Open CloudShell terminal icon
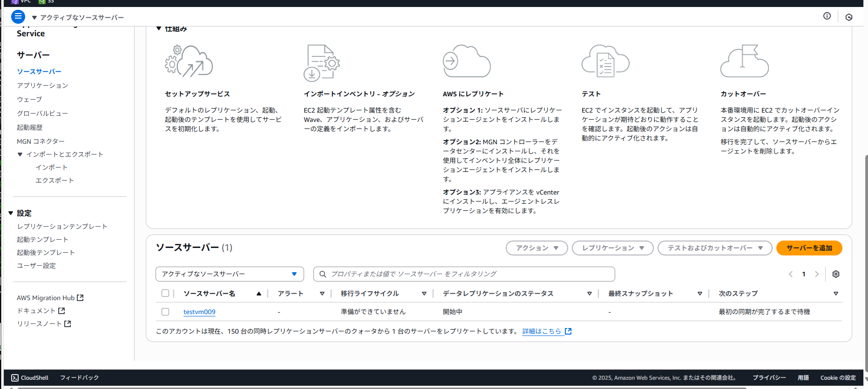Viewport: 868px width, 389px height. (15, 378)
